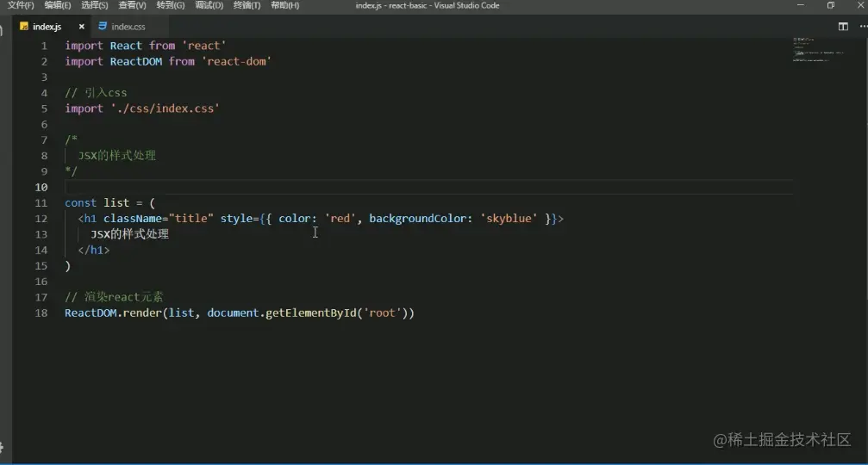The image size is (868, 465).
Task: Open the 终端(T) menu
Action: [x=247, y=5]
